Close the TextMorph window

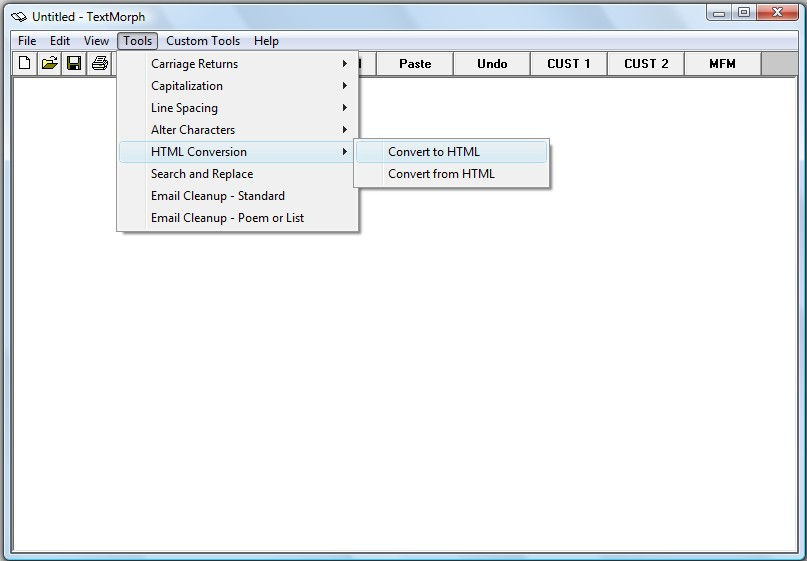coord(777,12)
